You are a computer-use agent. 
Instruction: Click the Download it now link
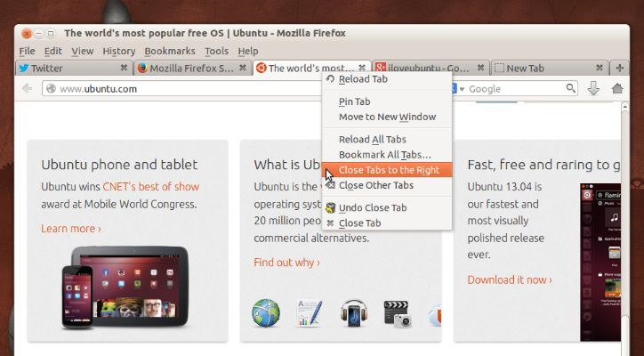coord(509,279)
